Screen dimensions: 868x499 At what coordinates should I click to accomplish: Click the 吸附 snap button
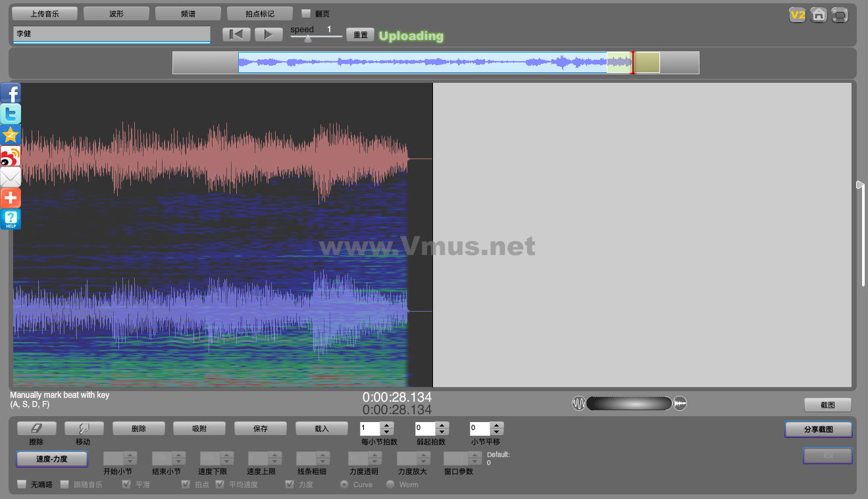click(x=199, y=429)
